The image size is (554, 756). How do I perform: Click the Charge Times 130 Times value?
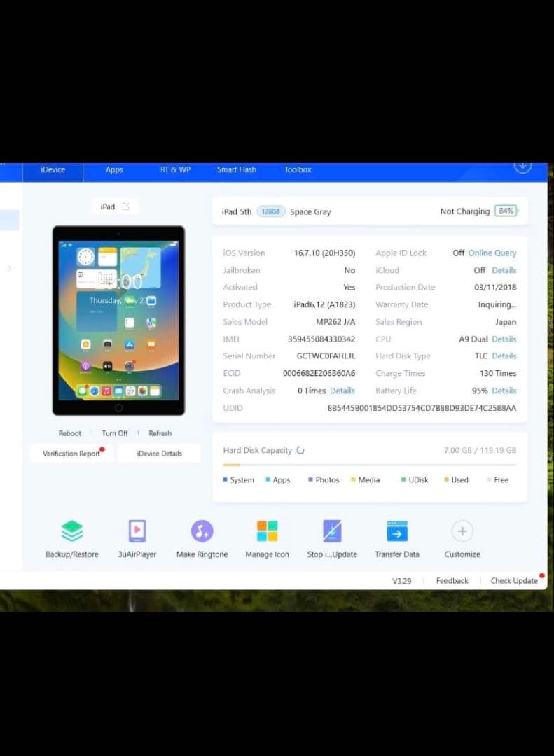point(498,373)
